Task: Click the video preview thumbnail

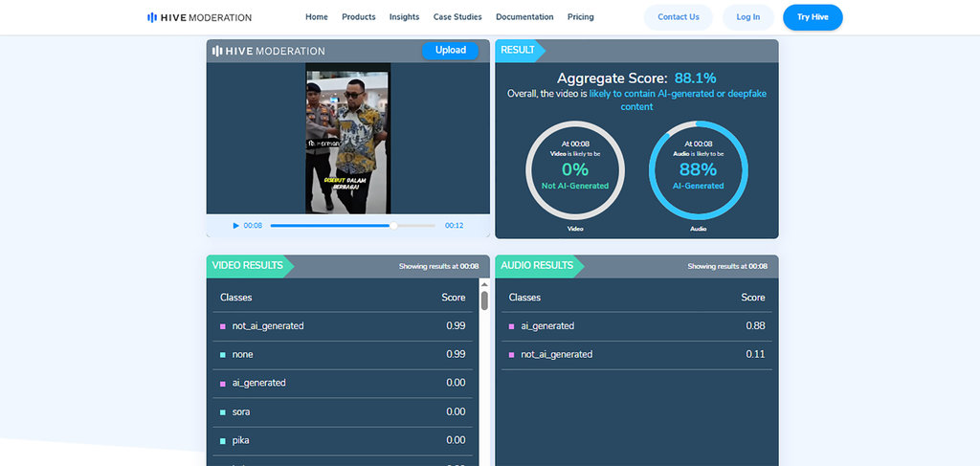Action: point(348,138)
